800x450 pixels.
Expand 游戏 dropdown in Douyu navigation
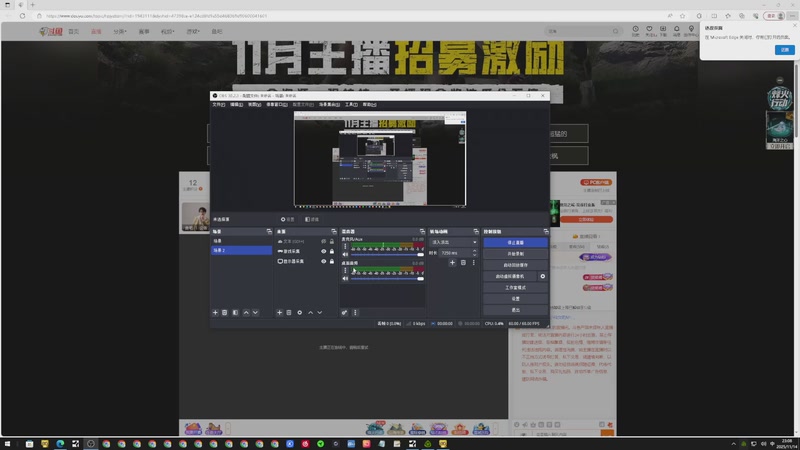tap(193, 32)
